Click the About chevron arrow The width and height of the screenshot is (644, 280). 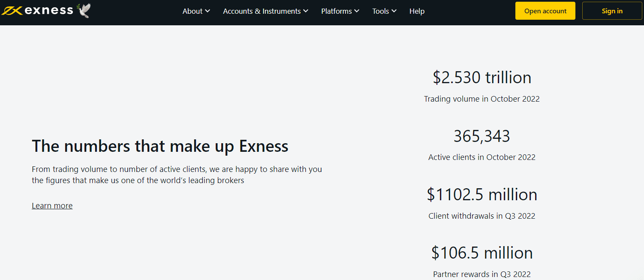[x=208, y=11]
